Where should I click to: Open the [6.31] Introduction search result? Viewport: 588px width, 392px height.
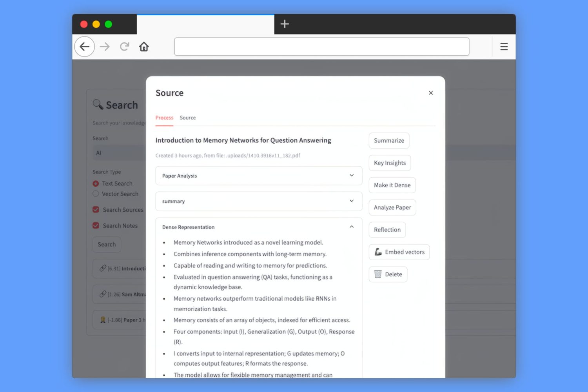119,269
